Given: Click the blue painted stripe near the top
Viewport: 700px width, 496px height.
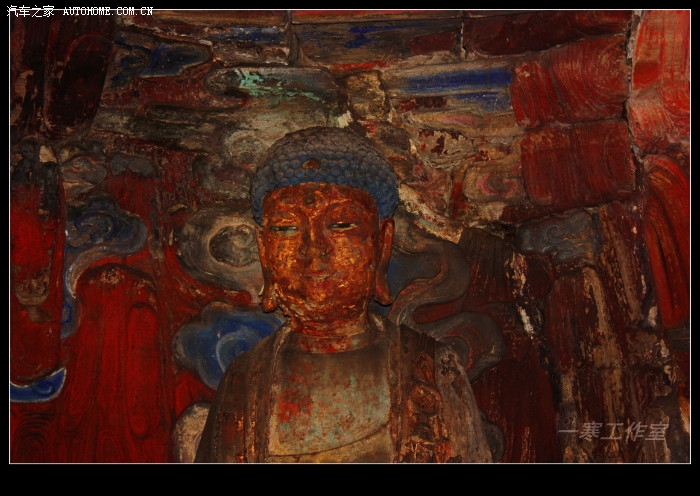Looking at the screenshot, I should pos(455,80).
